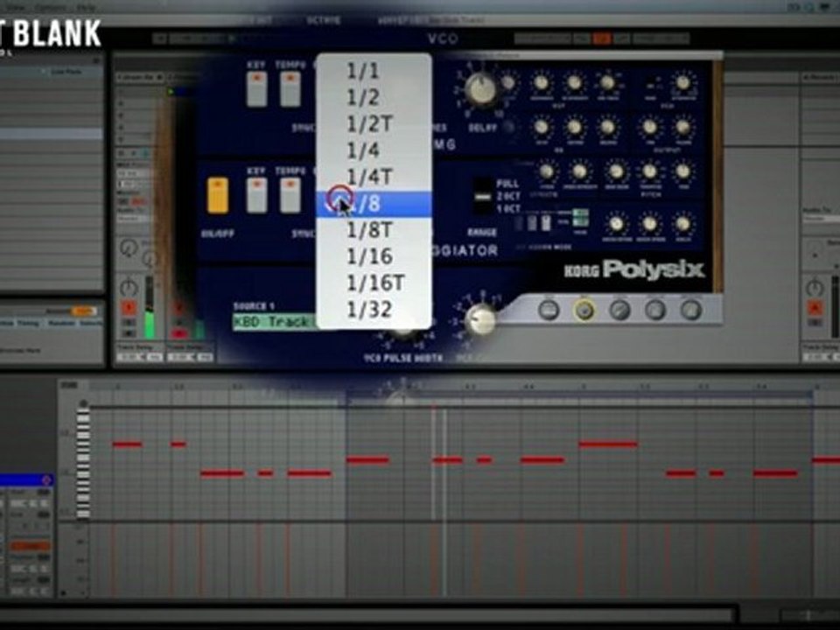
Task: Click the orange button in lower-left clip panel
Action: tap(30, 546)
